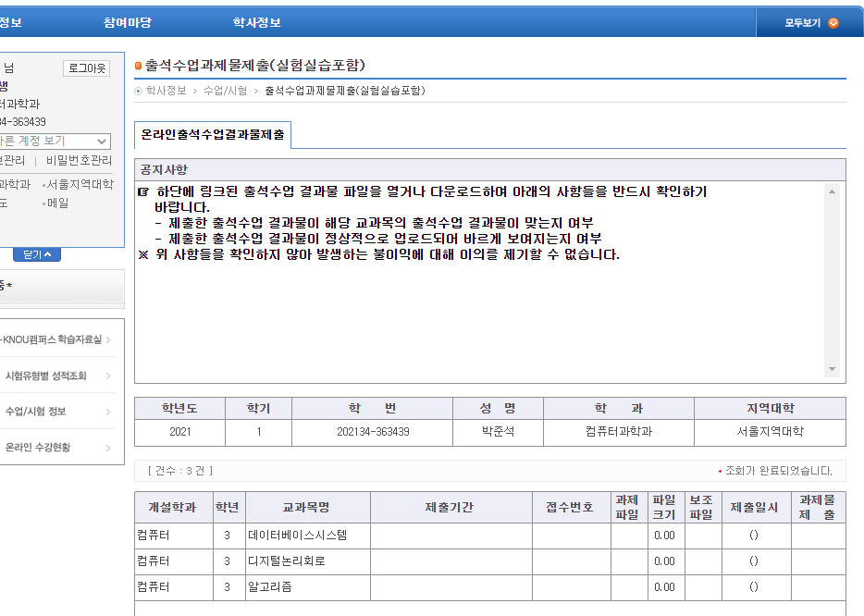Open the 메일 link
The width and height of the screenshot is (864, 616).
tap(57, 203)
